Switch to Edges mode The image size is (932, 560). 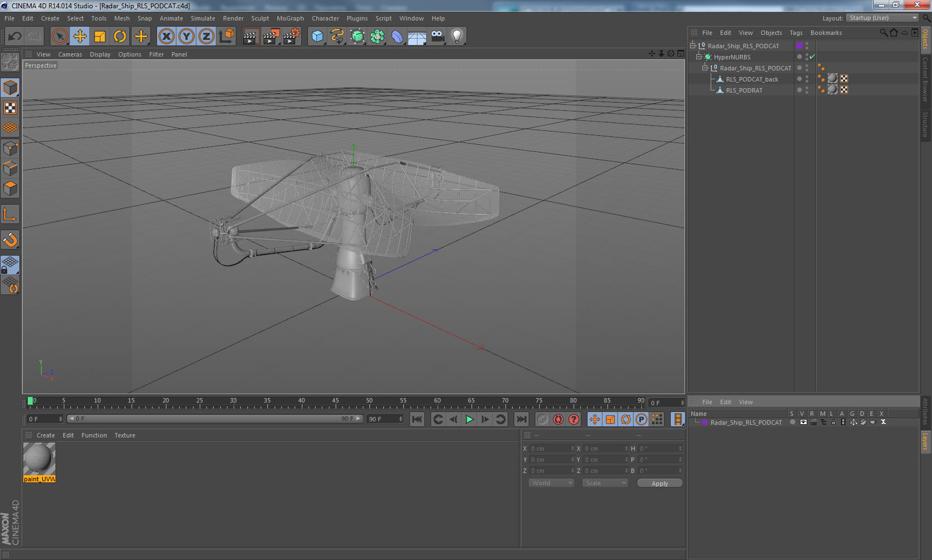pyautogui.click(x=10, y=169)
